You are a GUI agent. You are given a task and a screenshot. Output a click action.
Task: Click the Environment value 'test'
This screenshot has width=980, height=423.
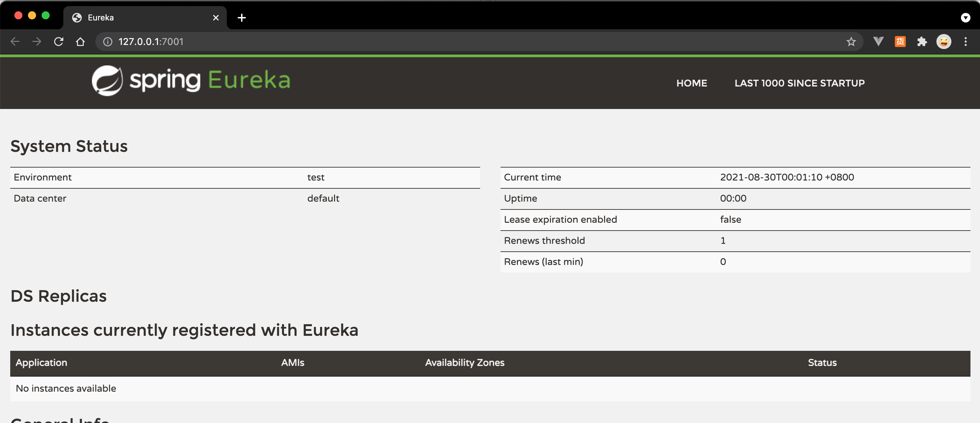click(315, 177)
